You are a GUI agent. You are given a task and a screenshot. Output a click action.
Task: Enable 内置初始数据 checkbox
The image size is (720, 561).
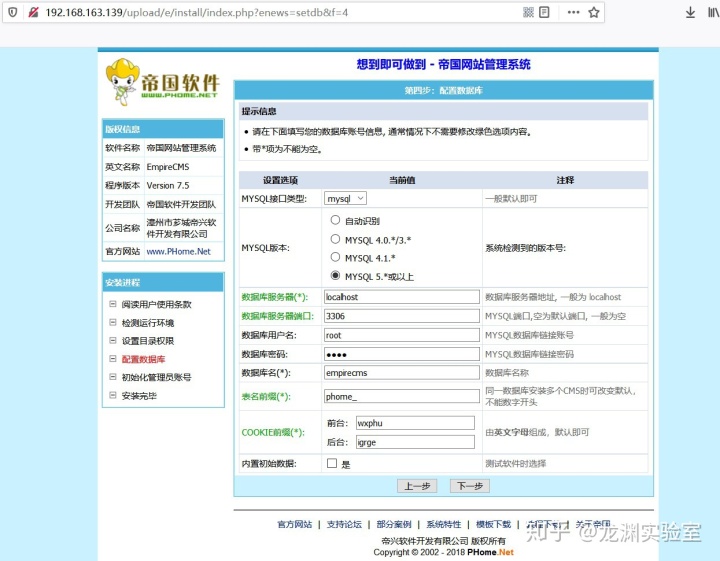[332, 463]
